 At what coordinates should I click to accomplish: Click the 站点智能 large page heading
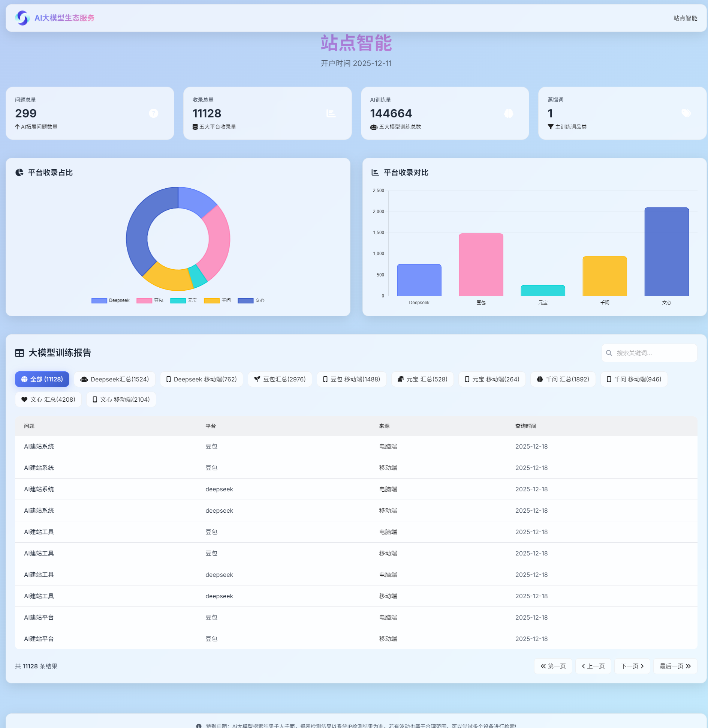[x=356, y=43]
